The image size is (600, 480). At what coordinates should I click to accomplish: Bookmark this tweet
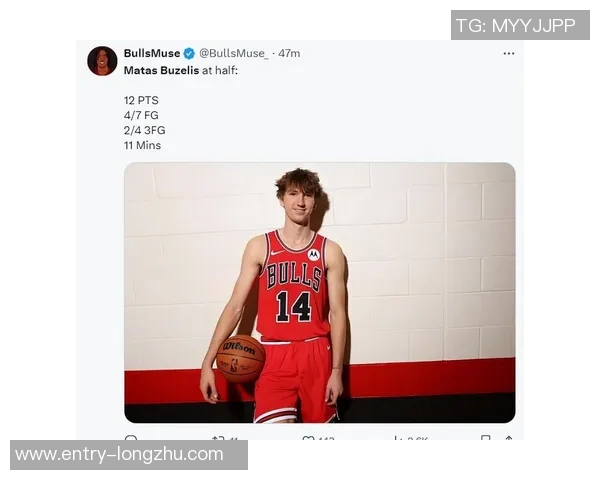[486, 438]
